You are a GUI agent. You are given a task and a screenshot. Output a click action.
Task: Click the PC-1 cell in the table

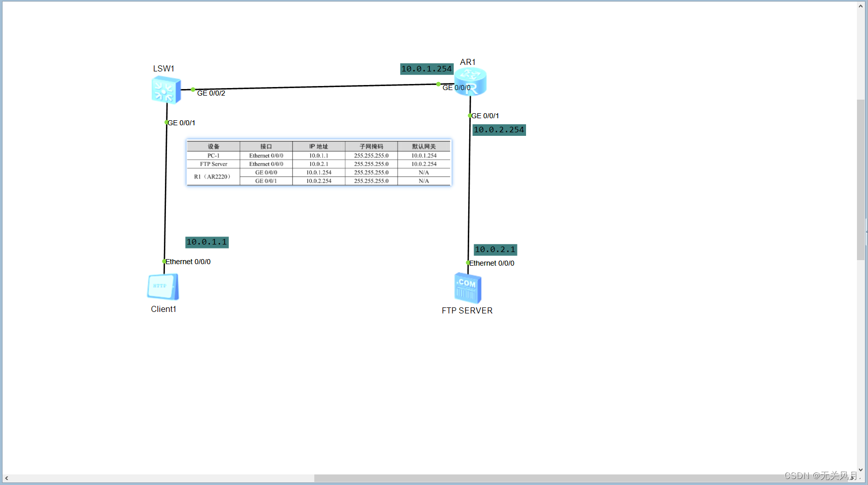coord(214,155)
